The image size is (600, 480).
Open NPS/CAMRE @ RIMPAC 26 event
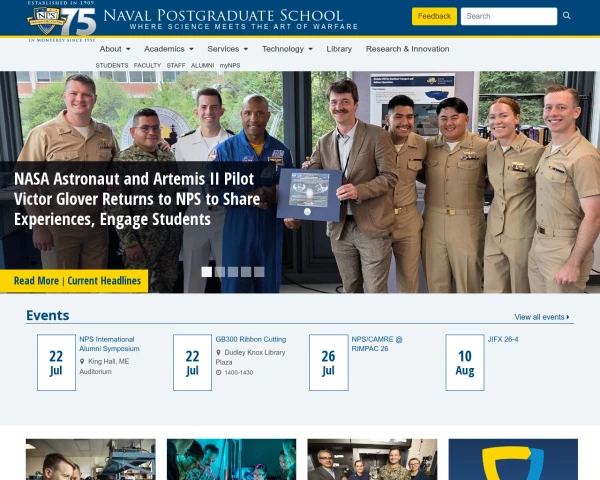pos(377,344)
